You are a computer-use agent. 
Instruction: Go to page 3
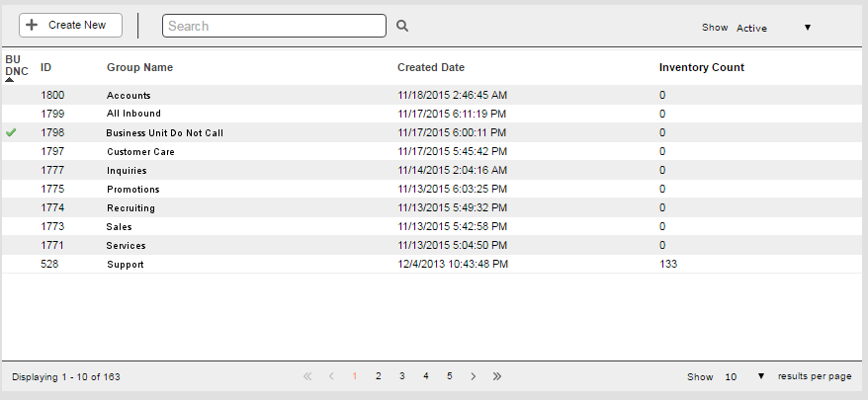coord(402,376)
